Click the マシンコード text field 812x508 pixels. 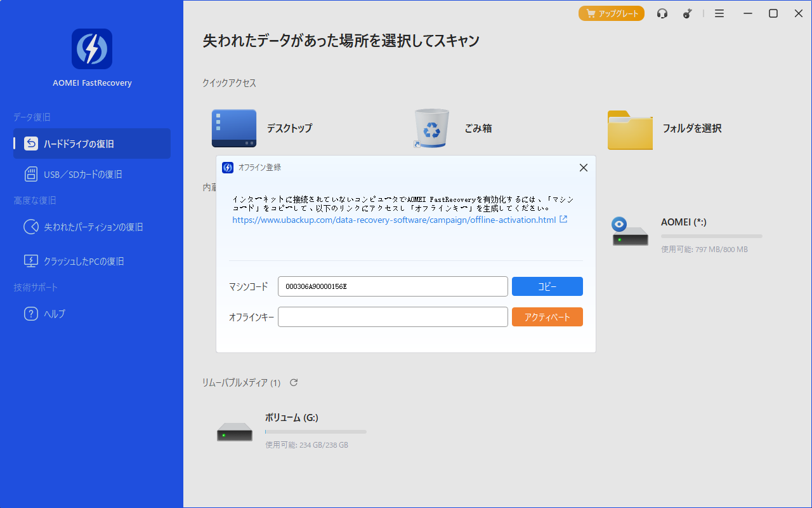pyautogui.click(x=393, y=286)
